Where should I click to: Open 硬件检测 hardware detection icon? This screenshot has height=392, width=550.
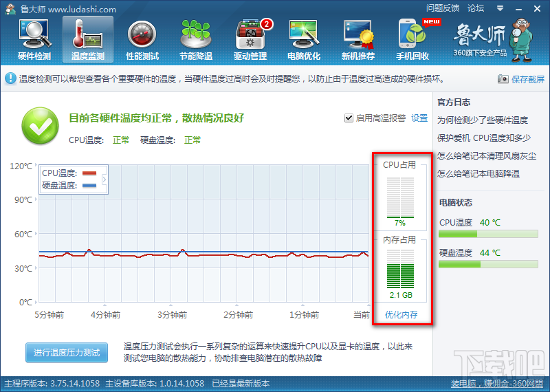pos(34,39)
